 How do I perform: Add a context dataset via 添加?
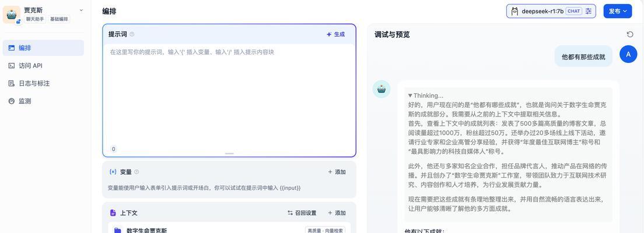click(x=337, y=213)
